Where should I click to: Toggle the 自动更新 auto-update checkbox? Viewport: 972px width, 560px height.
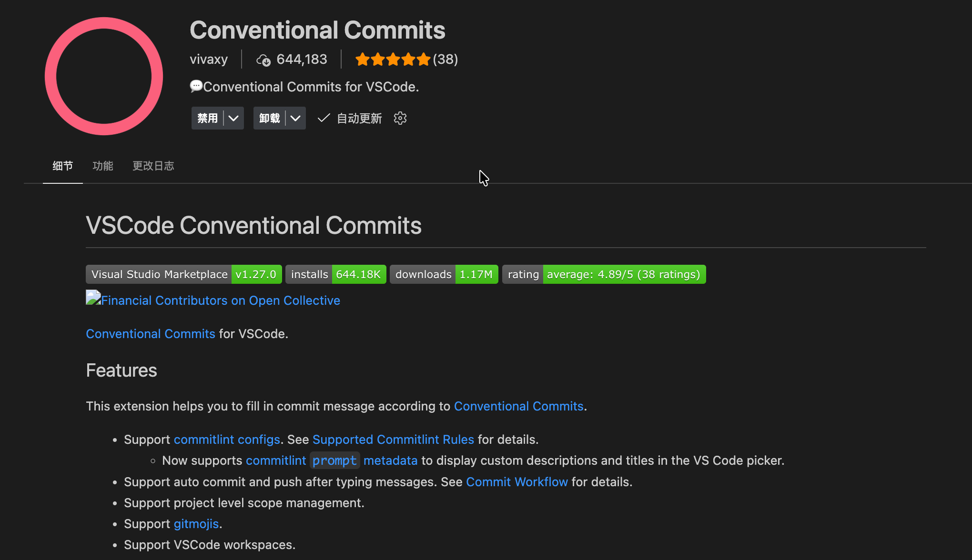click(x=324, y=118)
